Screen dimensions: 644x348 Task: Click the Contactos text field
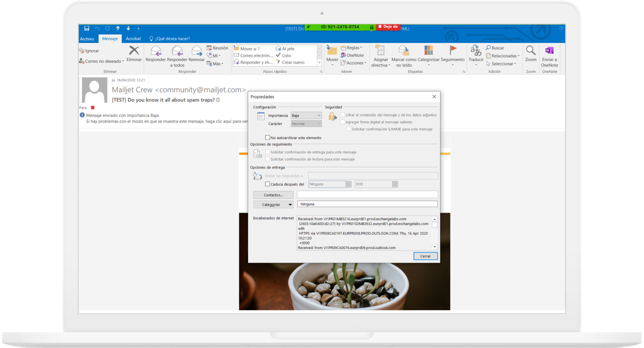367,195
